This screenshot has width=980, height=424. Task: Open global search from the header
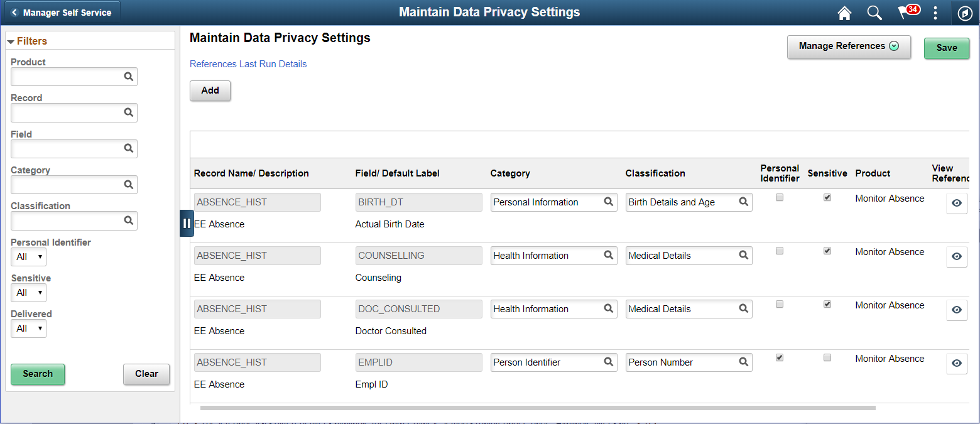coord(874,13)
